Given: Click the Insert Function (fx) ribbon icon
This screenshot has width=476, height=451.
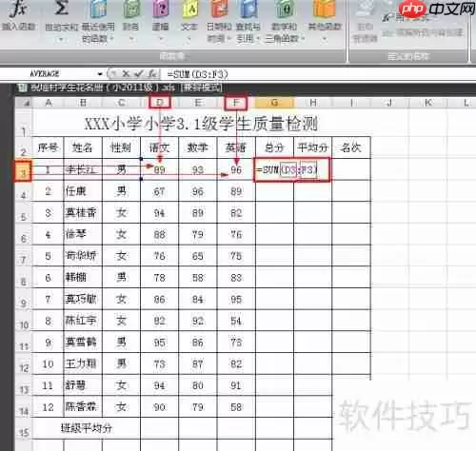Looking at the screenshot, I should click(18, 9).
